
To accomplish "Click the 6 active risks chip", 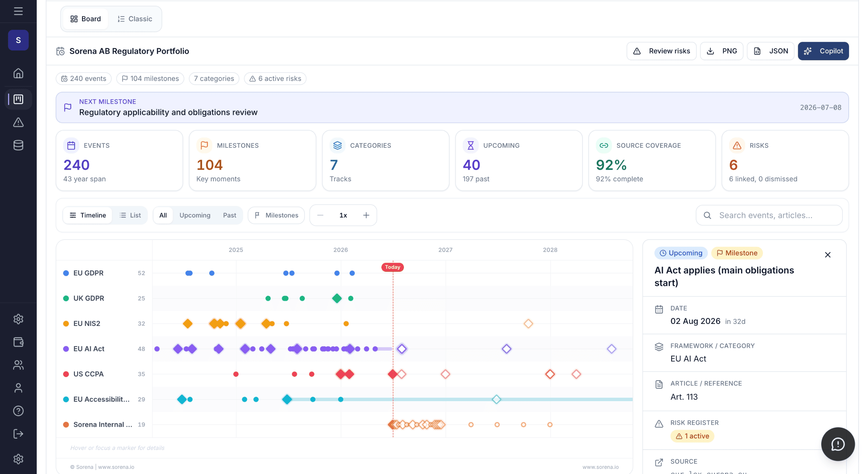I will (x=275, y=79).
